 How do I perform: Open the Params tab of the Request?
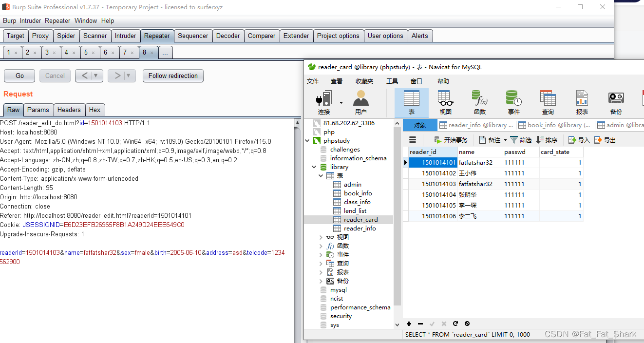click(38, 110)
